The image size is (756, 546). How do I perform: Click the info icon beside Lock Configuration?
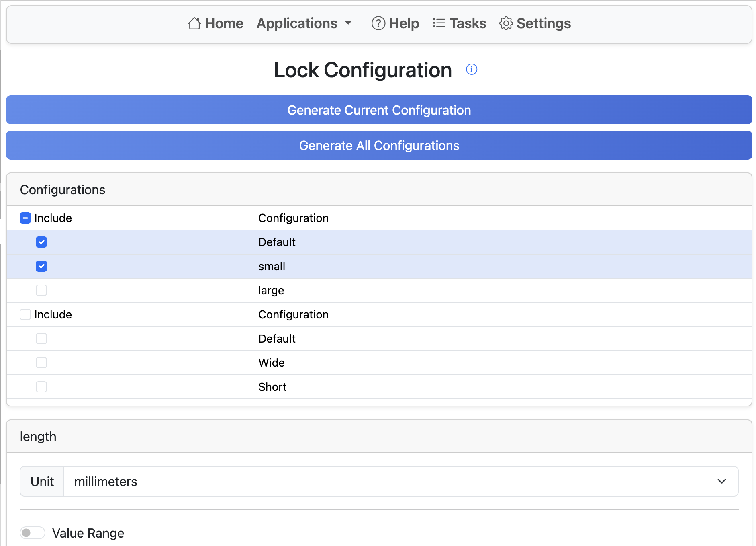(471, 69)
